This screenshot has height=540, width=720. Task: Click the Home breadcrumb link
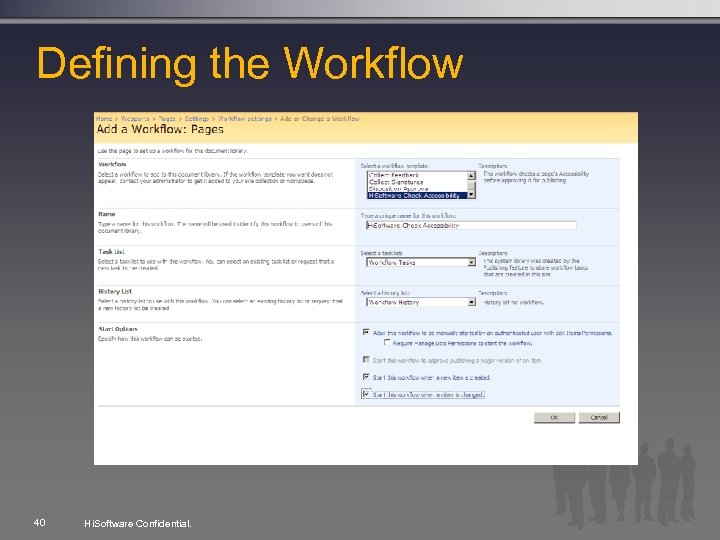(104, 118)
